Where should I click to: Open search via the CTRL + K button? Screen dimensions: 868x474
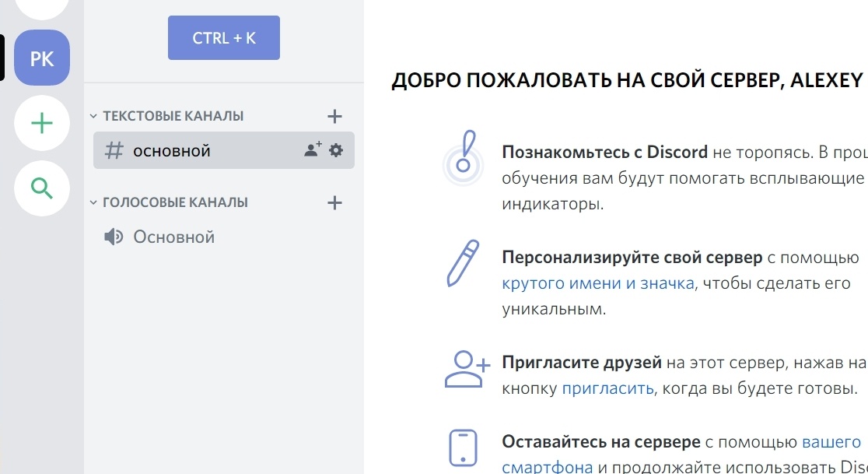(x=223, y=37)
